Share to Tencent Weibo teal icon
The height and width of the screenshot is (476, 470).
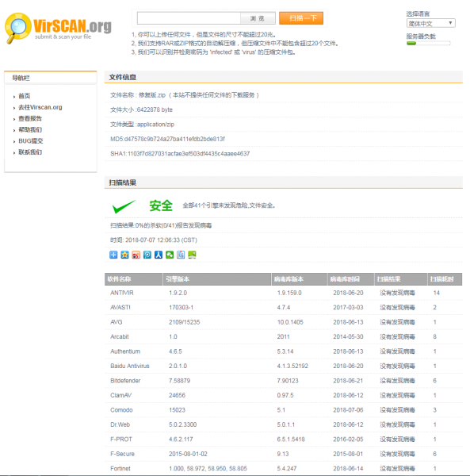(147, 255)
